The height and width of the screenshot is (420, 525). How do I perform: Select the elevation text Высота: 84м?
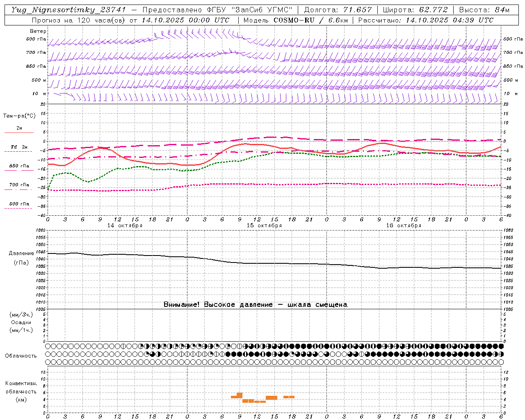[x=484, y=10]
